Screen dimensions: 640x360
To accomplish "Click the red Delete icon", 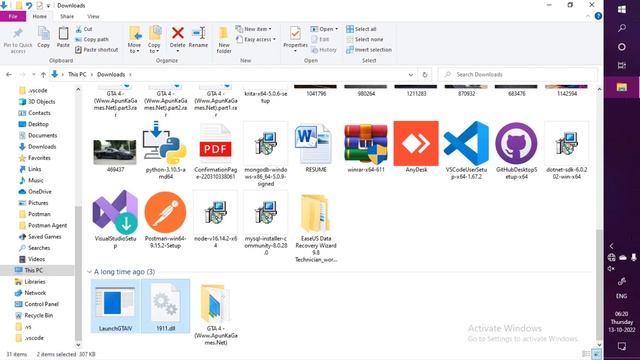I will tap(178, 33).
